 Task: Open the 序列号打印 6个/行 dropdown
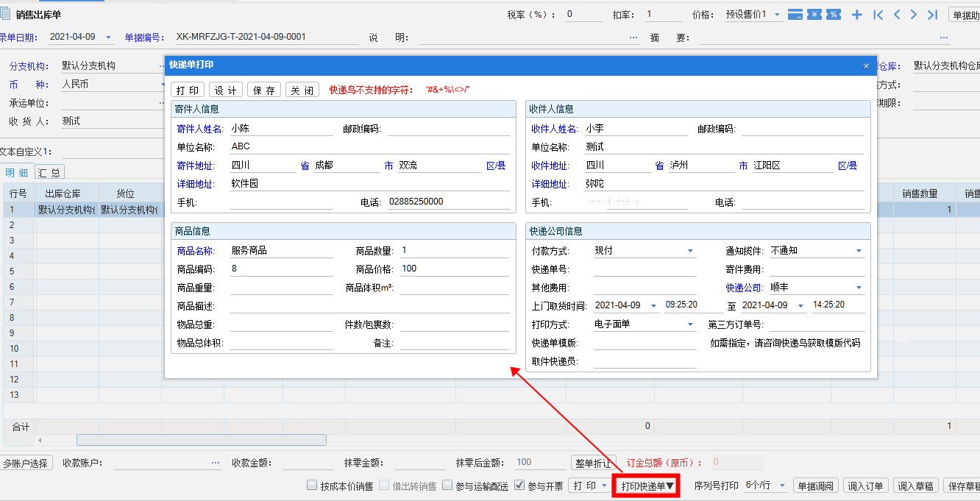pos(781,486)
